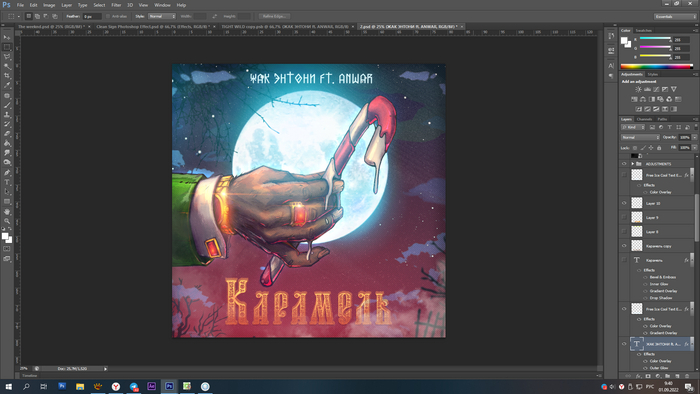Open the Character panel icon
Image resolution: width=700 pixels, height=394 pixels.
click(x=611, y=66)
